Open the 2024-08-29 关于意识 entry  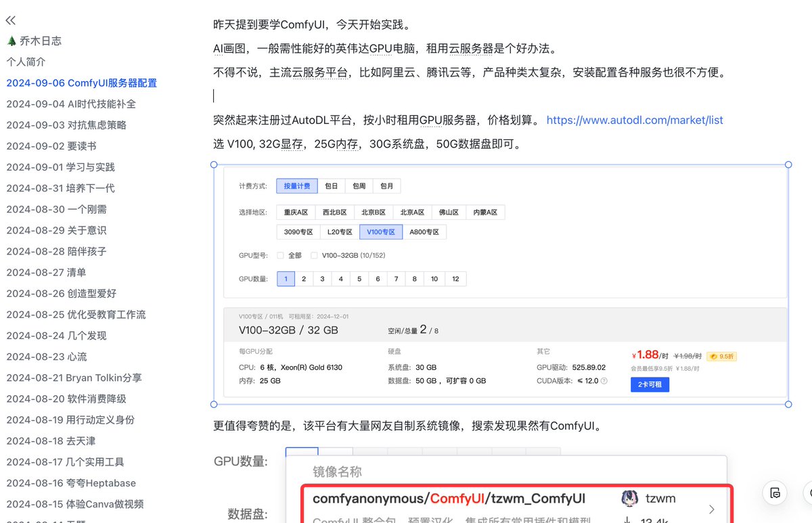pos(56,230)
